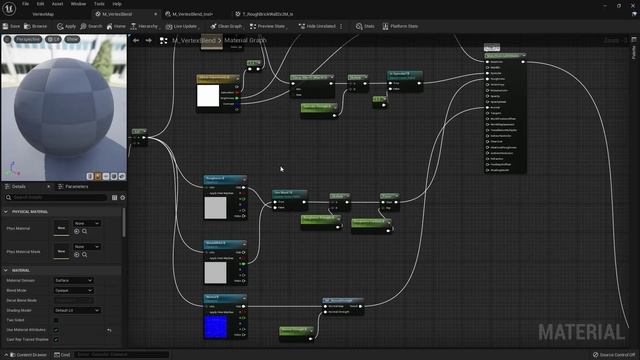
Task: Focus the Details search field
Action: pyautogui.click(x=56, y=198)
